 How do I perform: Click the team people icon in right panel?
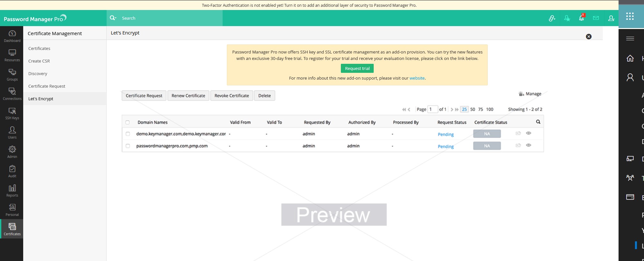[x=630, y=178]
